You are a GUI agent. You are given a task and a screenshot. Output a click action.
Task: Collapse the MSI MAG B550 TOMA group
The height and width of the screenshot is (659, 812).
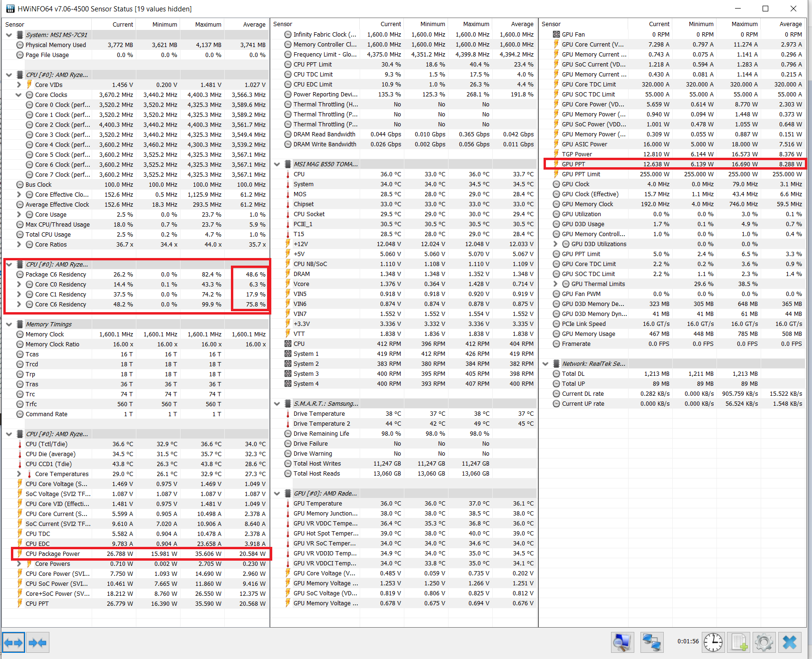[x=277, y=164]
